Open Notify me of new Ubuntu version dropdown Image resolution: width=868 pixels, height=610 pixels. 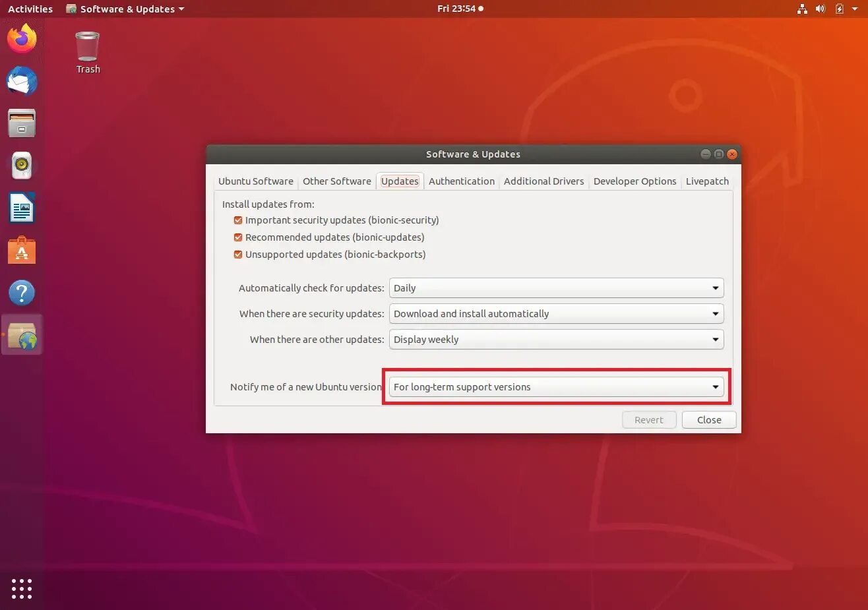[556, 387]
